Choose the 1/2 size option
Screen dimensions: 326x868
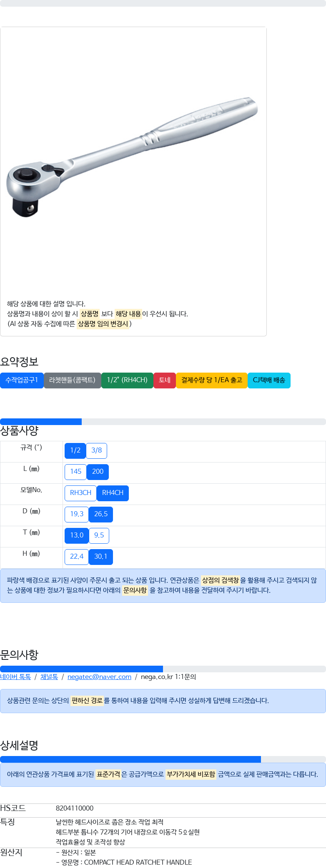[75, 450]
